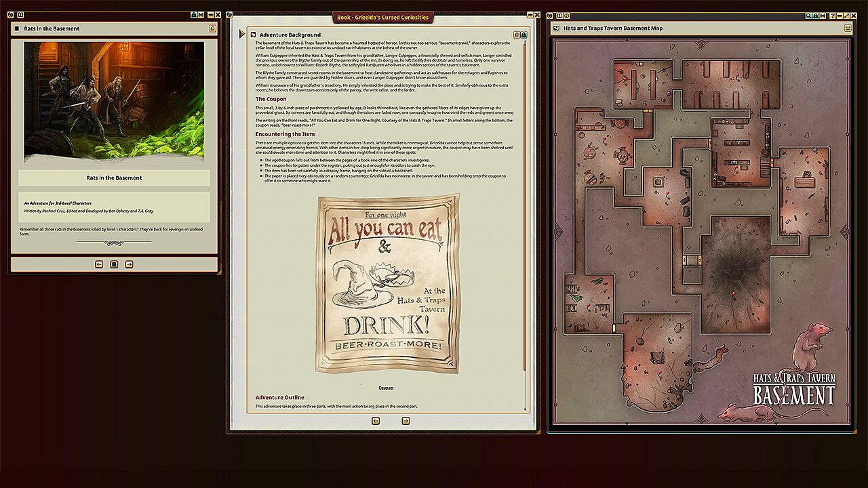Minimize the Rats in the Basement window
This screenshot has height=488, width=868.
pos(210,15)
